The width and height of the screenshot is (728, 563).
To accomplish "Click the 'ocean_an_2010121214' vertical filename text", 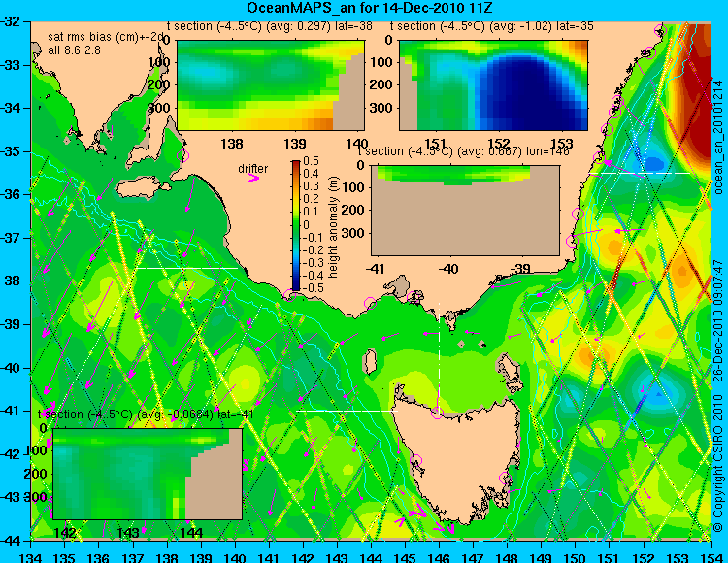I will (718, 138).
